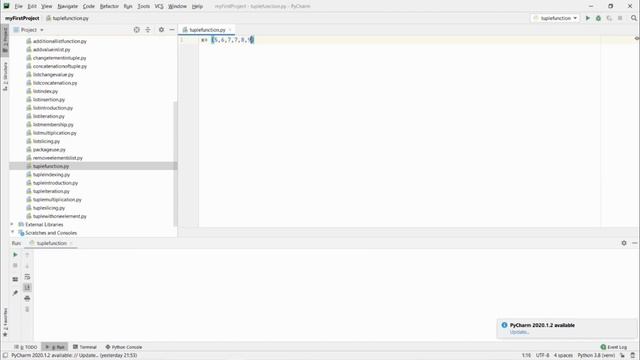Open Project panel settings gear
The image size is (640, 360).
(161, 30)
